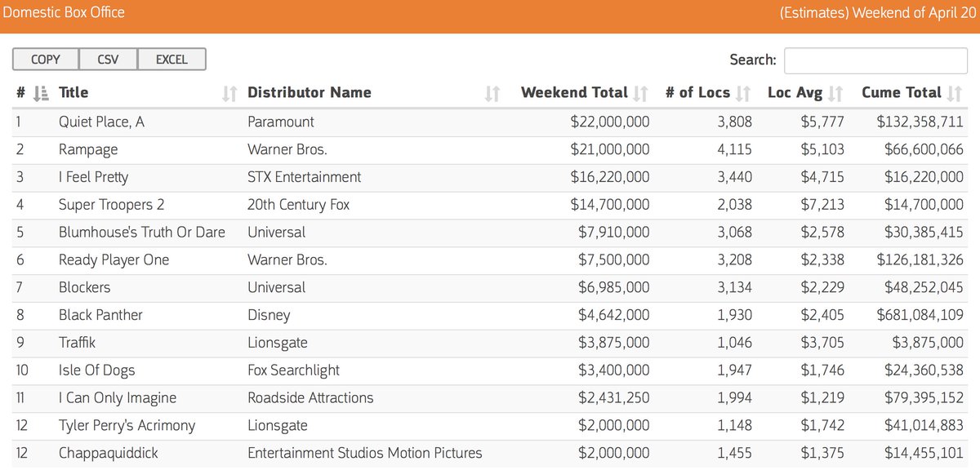The width and height of the screenshot is (980, 470).
Task: Sort by Distributor Name using its sort arrows
Action: click(x=492, y=94)
